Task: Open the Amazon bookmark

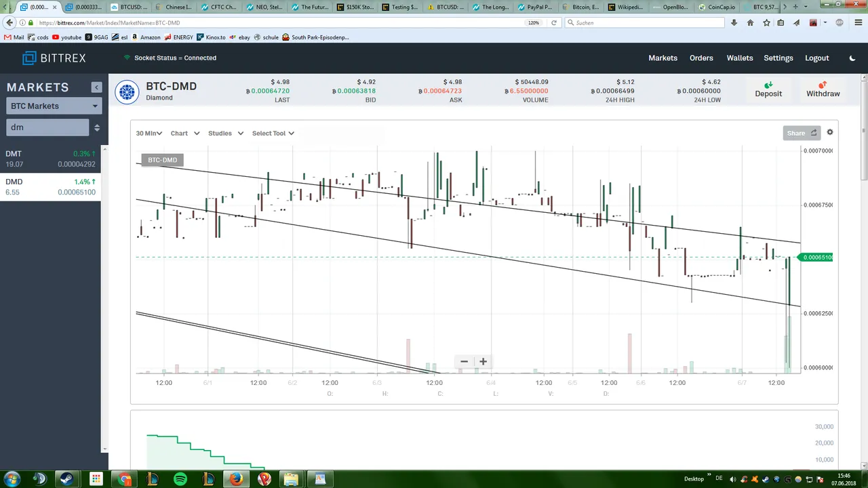Action: [x=146, y=37]
